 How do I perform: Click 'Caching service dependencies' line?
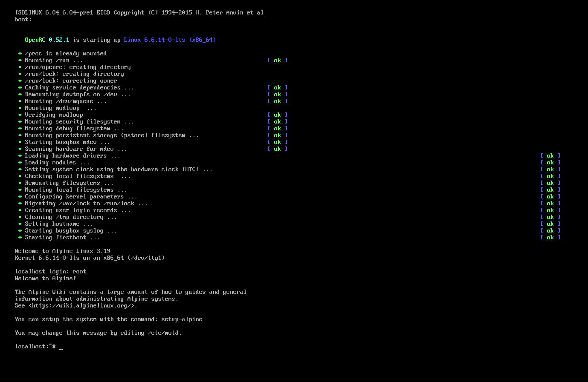click(79, 88)
